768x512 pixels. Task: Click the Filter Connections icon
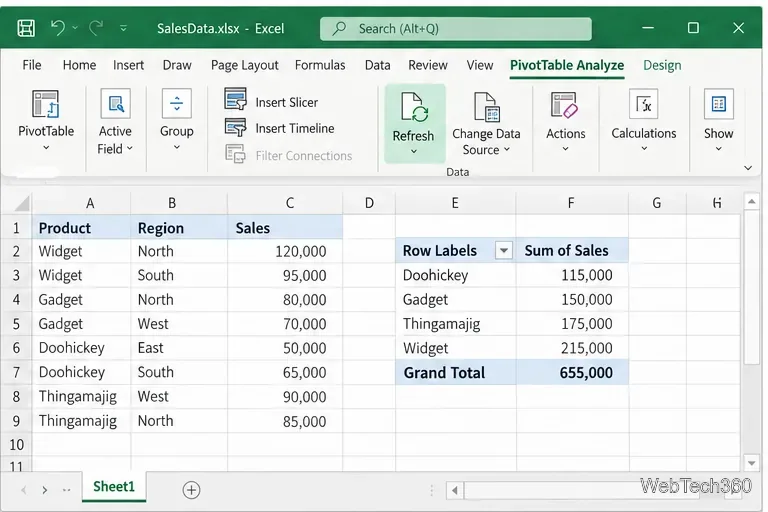tap(235, 154)
